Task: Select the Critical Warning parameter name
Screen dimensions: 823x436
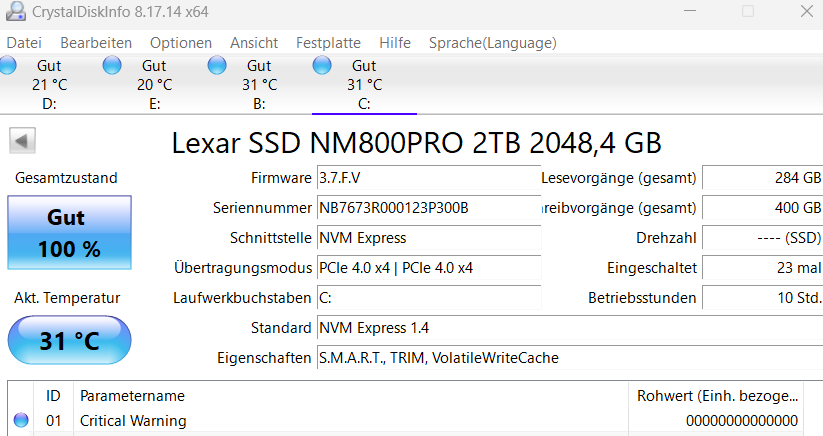Action: click(x=133, y=421)
